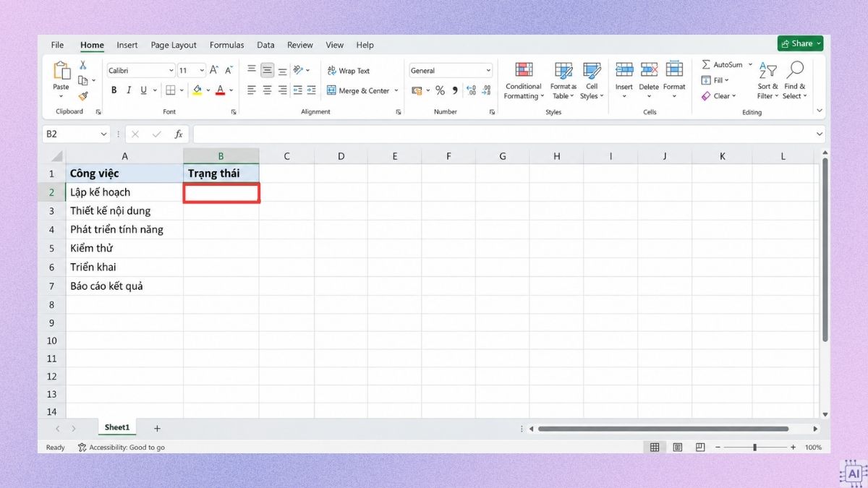This screenshot has width=868, height=488.
Task: Click Increase Font Size icon
Action: click(x=214, y=70)
